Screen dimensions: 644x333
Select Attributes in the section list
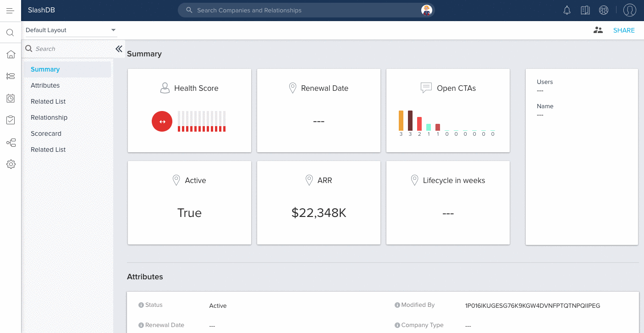point(45,85)
